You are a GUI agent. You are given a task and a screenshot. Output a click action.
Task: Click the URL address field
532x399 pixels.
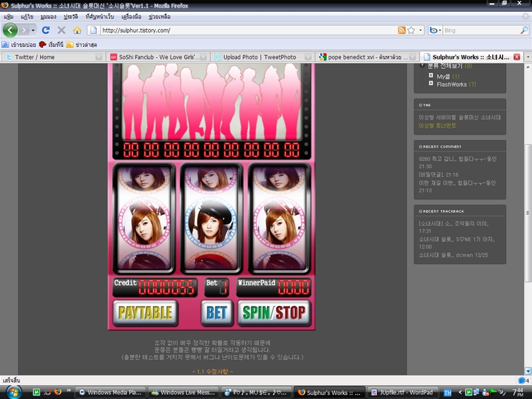tap(248, 30)
